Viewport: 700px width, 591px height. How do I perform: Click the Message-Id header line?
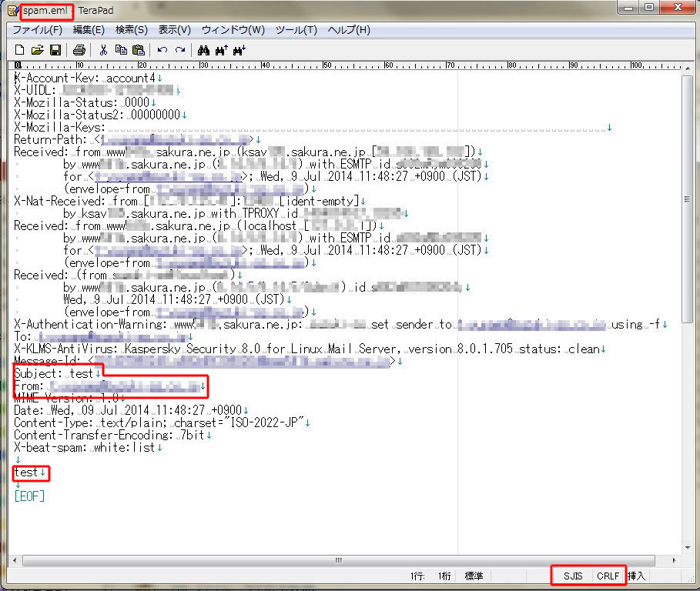click(209, 361)
